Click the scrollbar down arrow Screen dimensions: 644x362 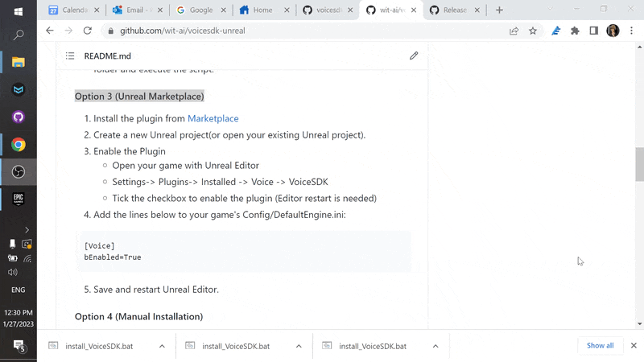coord(639,324)
